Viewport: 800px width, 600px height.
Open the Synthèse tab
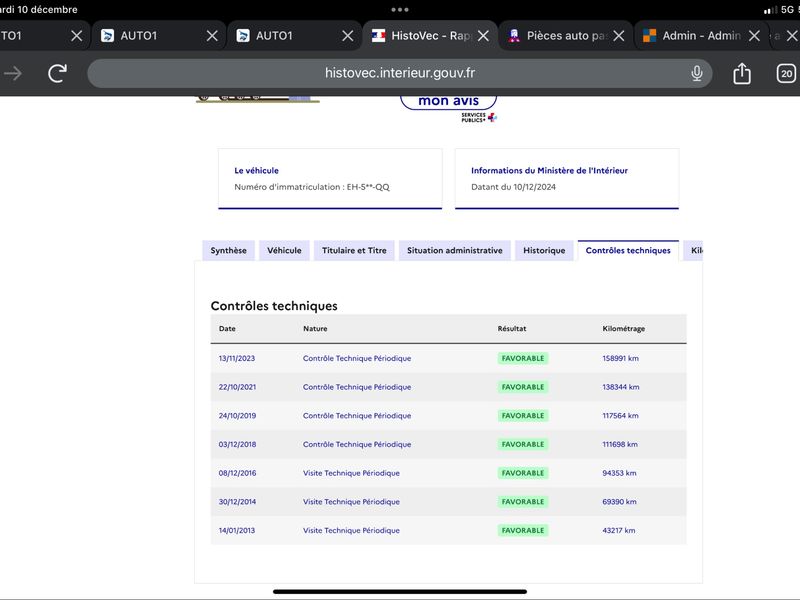[x=229, y=251]
